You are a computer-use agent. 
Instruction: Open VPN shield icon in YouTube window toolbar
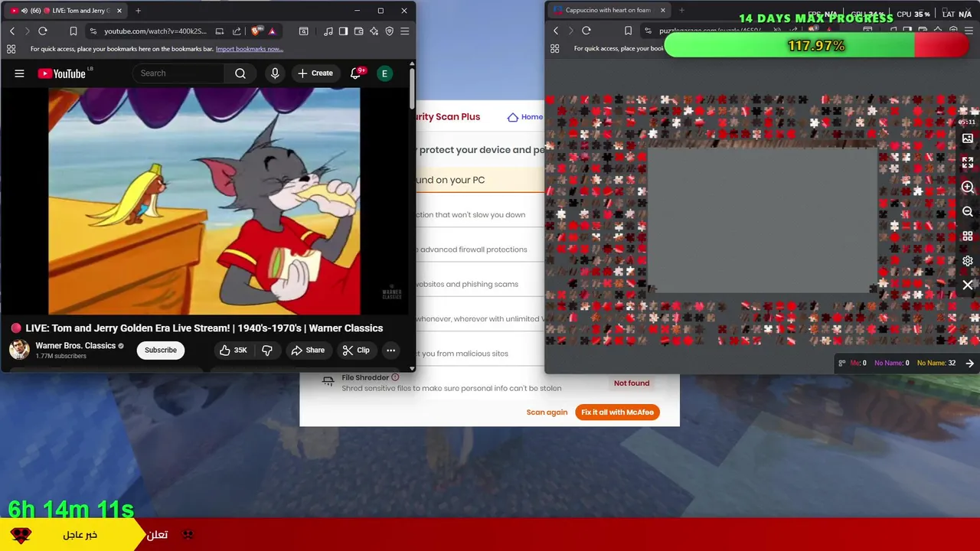[x=389, y=31]
